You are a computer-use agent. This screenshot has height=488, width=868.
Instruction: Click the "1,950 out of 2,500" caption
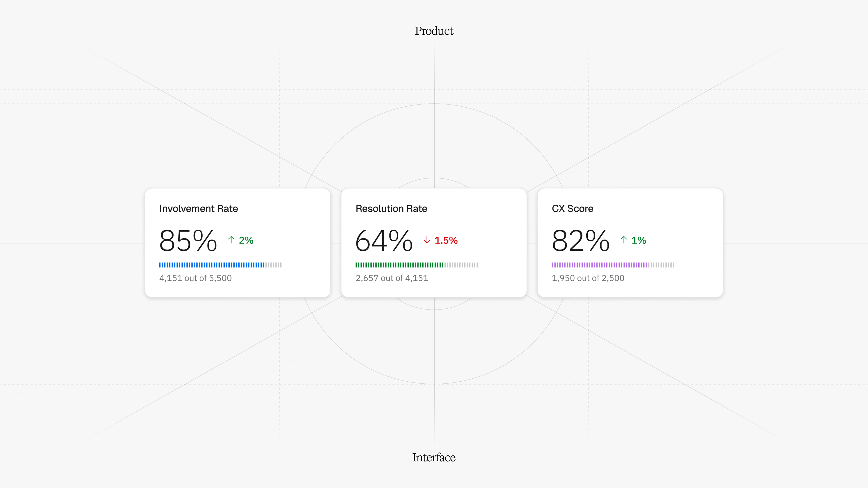588,278
